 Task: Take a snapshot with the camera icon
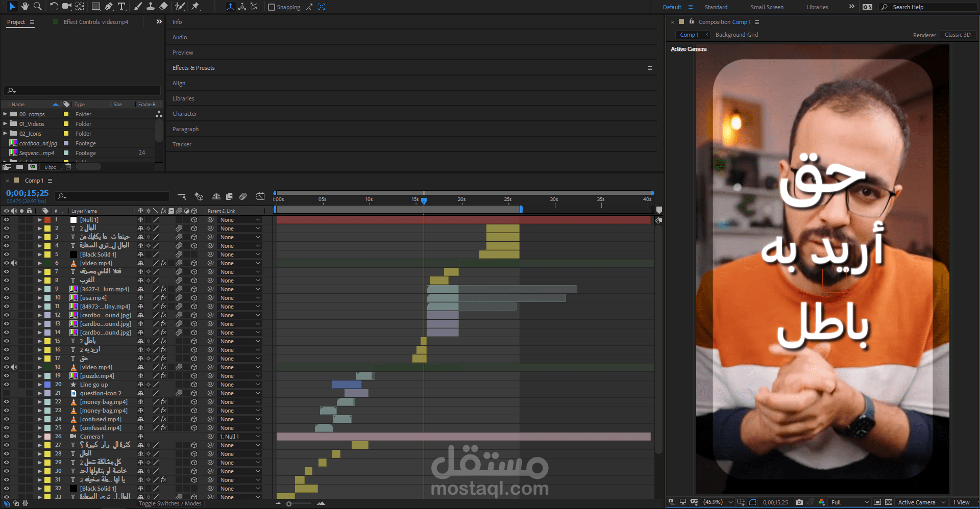pyautogui.click(x=799, y=502)
